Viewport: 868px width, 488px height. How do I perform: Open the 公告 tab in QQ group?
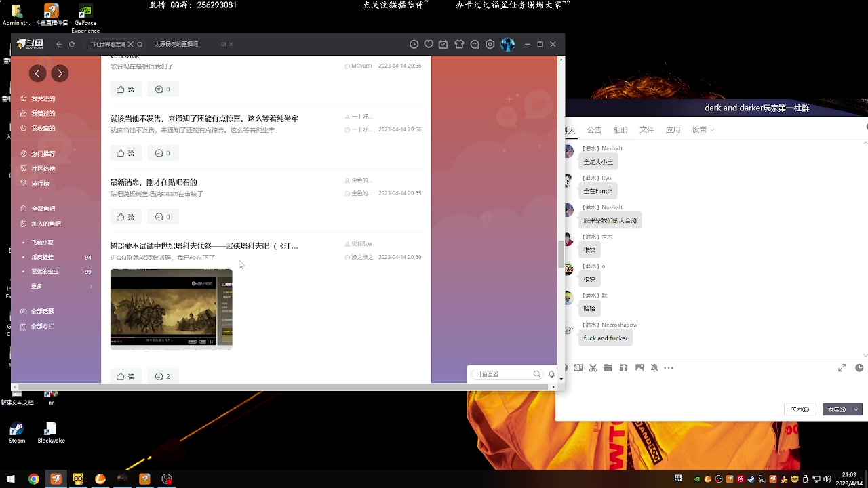(x=594, y=129)
